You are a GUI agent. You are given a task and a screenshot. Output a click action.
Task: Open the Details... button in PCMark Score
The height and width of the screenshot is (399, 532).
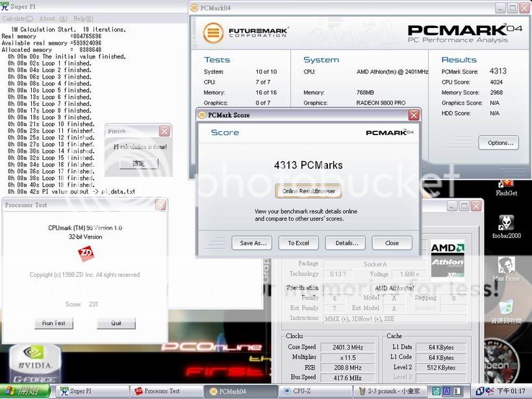tap(346, 243)
